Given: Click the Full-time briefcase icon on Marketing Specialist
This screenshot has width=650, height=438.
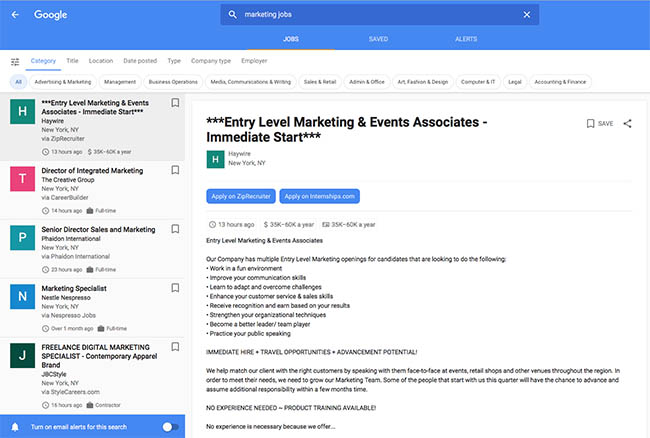Looking at the screenshot, I should coord(101,329).
